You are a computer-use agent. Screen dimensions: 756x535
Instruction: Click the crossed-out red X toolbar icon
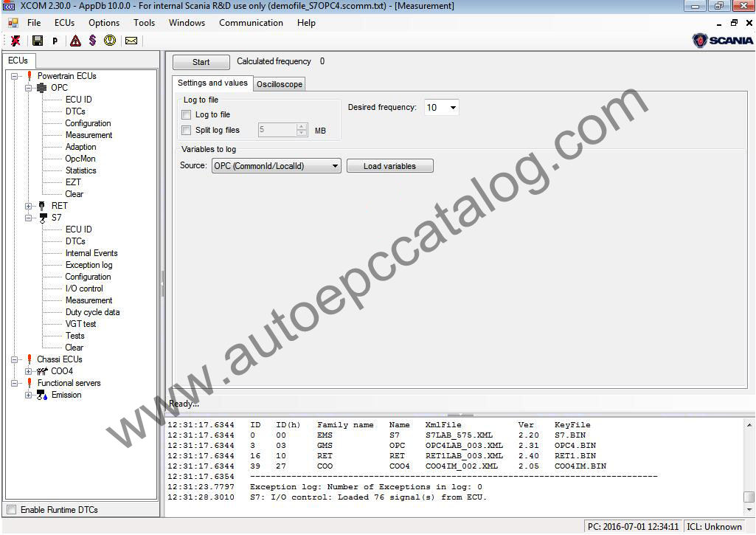[15, 41]
